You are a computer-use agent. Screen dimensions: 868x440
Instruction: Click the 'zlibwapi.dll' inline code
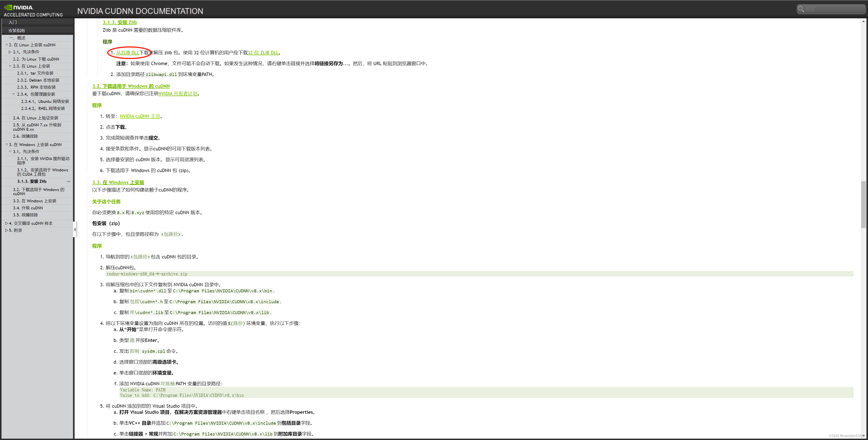click(x=161, y=75)
